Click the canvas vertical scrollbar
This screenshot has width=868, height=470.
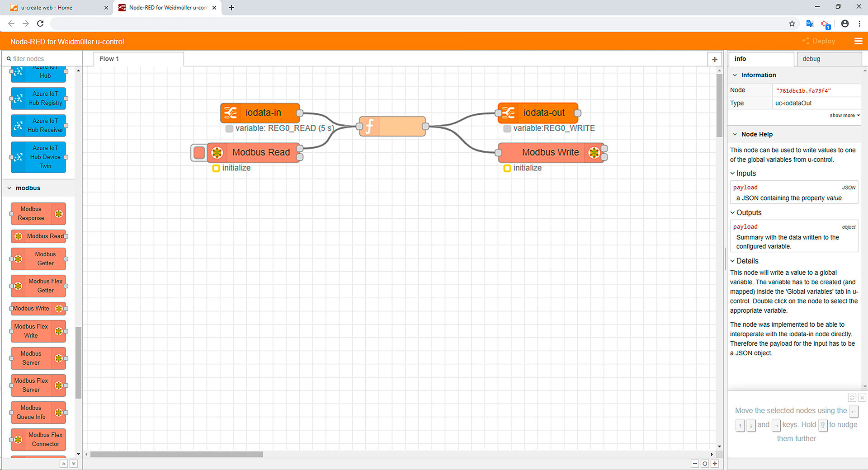[x=719, y=105]
